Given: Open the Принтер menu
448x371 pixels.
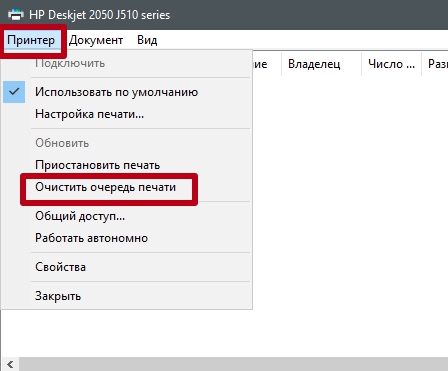Looking at the screenshot, I should point(31,40).
